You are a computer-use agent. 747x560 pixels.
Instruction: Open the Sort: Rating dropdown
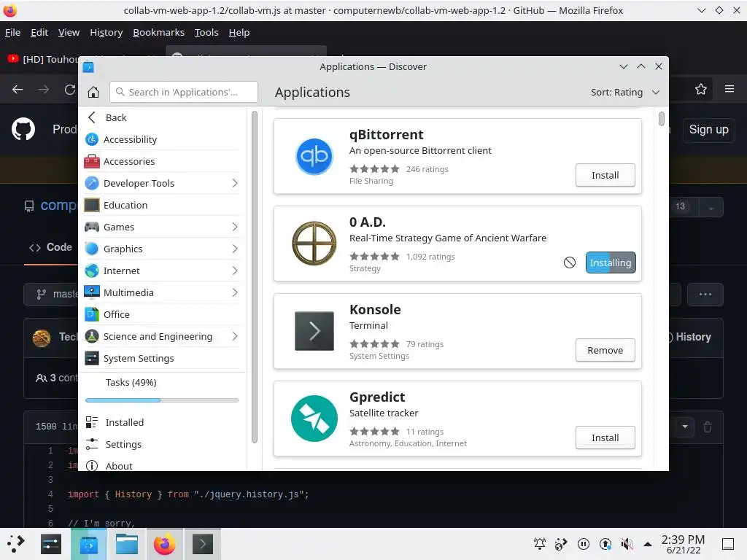pos(625,93)
